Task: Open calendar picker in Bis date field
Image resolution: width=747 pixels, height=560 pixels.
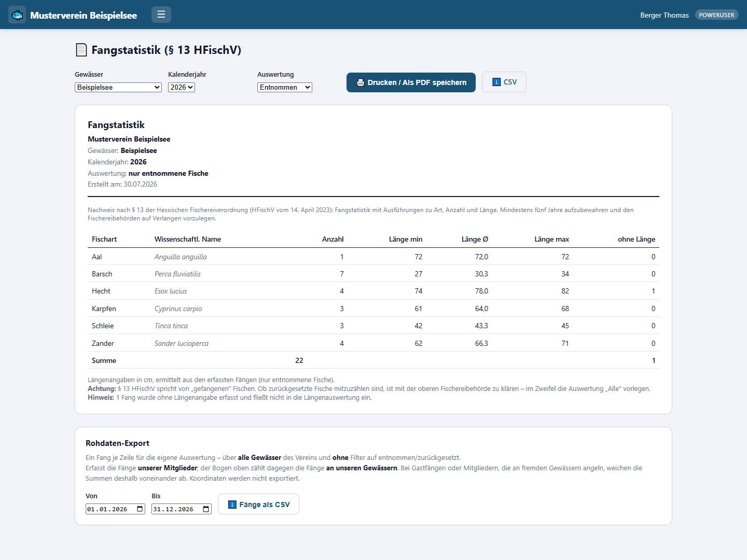Action: 206,509
